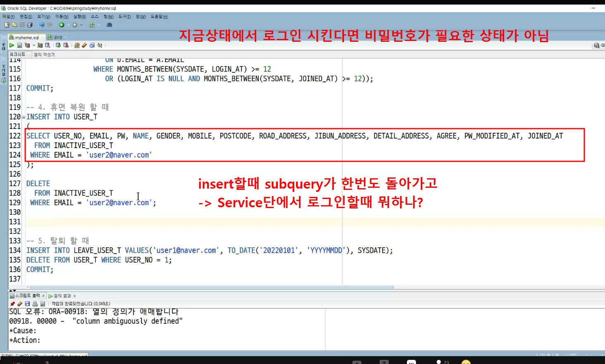Image resolution: width=605 pixels, height=364 pixels.
Task: Click the Autotrace icon in worksheet toolbar
Action: 40,45
